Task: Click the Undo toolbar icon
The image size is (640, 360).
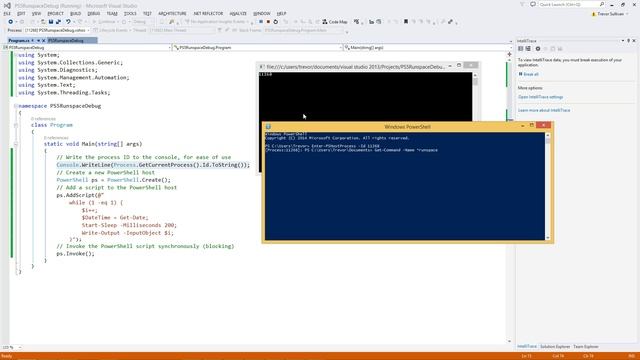Action: pyautogui.click(x=68, y=22)
